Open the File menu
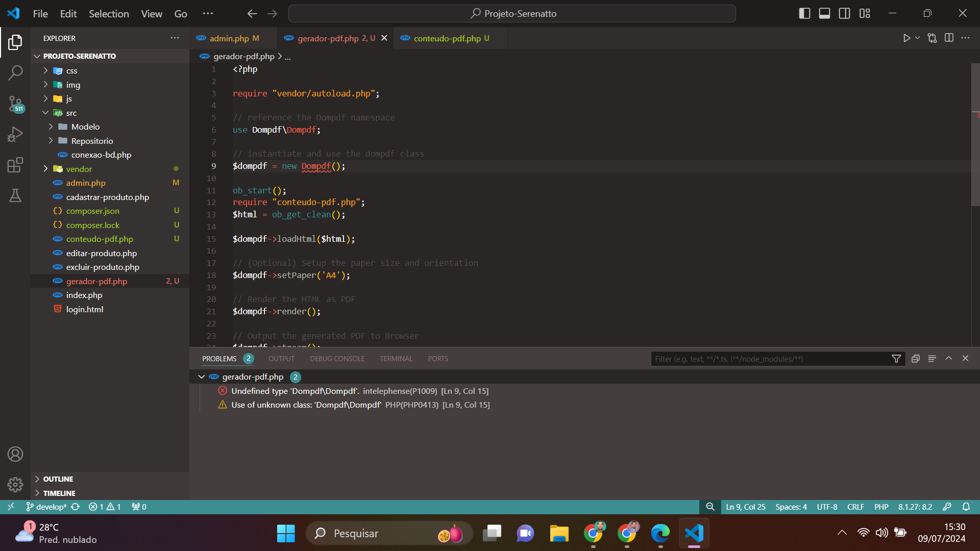The image size is (980, 551). point(40,14)
